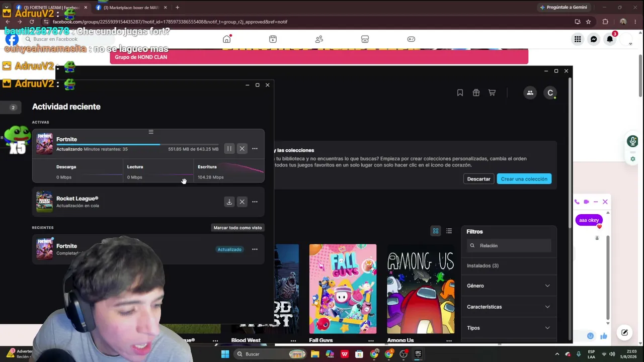Open Facebook Marketplace icon
The height and width of the screenshot is (362, 644).
coord(365,39)
